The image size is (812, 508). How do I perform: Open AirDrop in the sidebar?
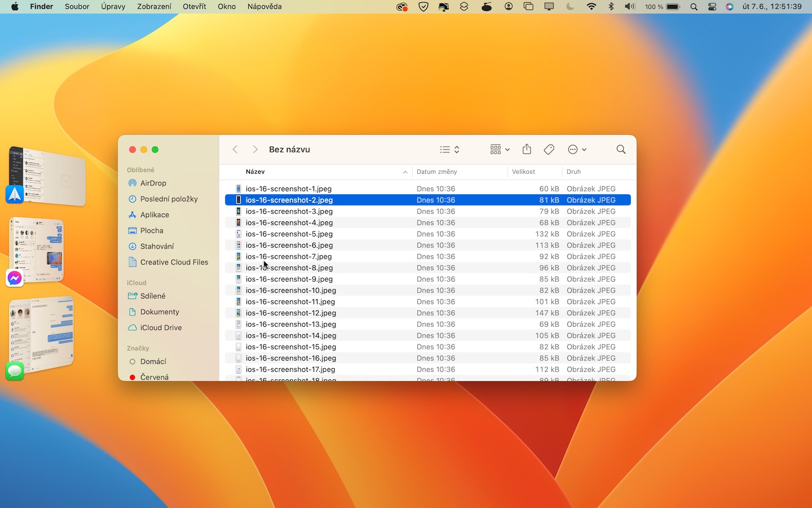[x=153, y=183]
